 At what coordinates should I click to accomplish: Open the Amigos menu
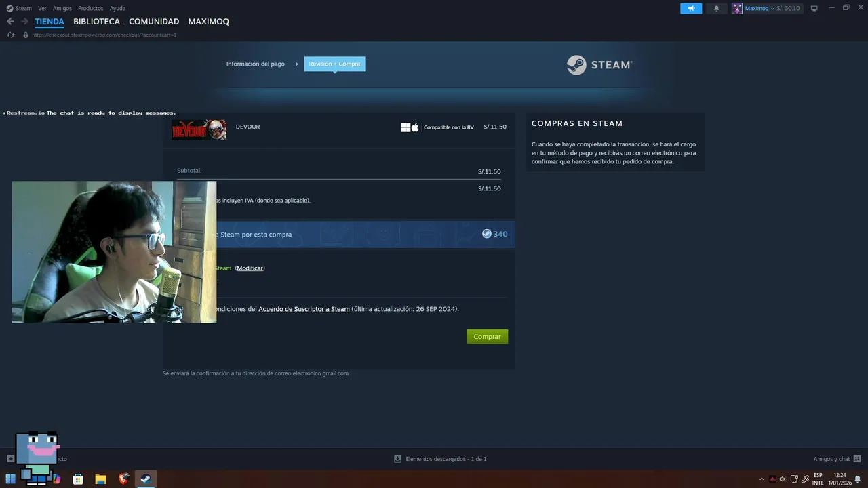62,8
